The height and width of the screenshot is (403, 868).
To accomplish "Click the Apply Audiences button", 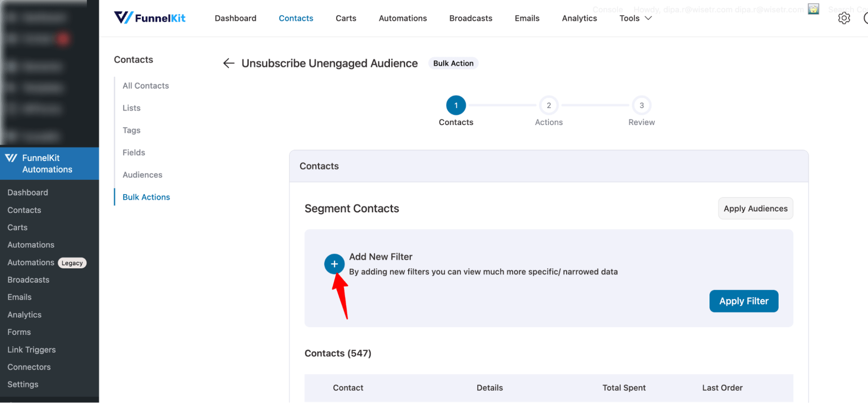I will [755, 208].
